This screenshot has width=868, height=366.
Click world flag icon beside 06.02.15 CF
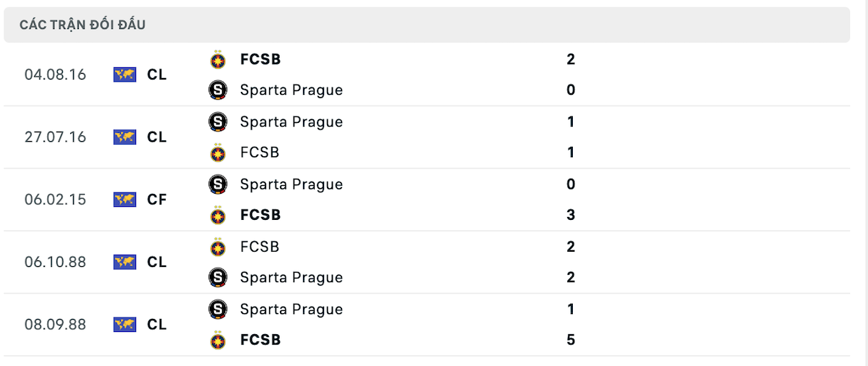125,200
